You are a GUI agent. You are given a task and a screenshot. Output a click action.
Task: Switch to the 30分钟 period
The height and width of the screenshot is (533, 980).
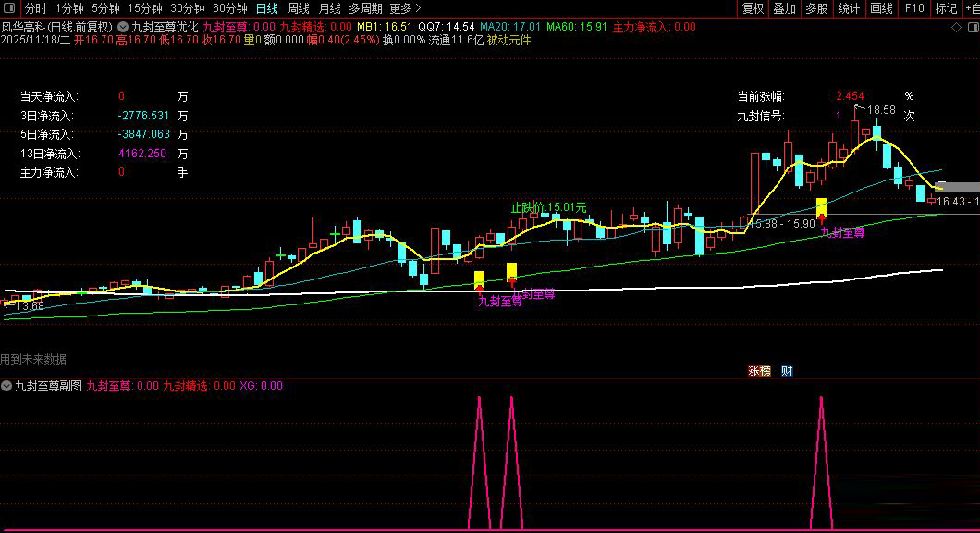(x=188, y=8)
